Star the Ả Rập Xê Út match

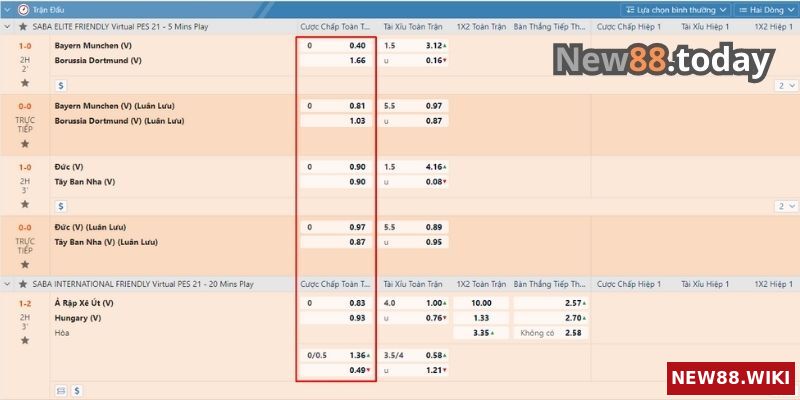click(x=25, y=340)
